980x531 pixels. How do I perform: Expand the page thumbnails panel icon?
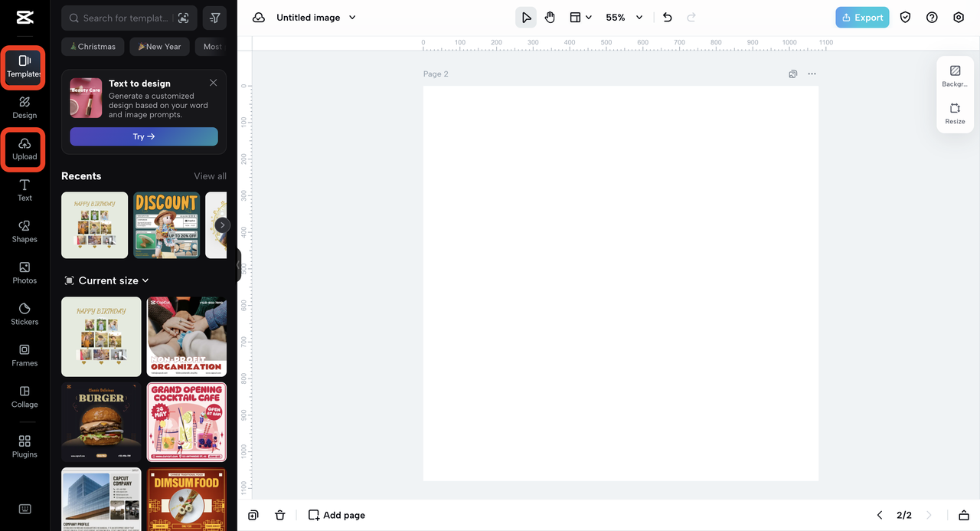tap(964, 515)
